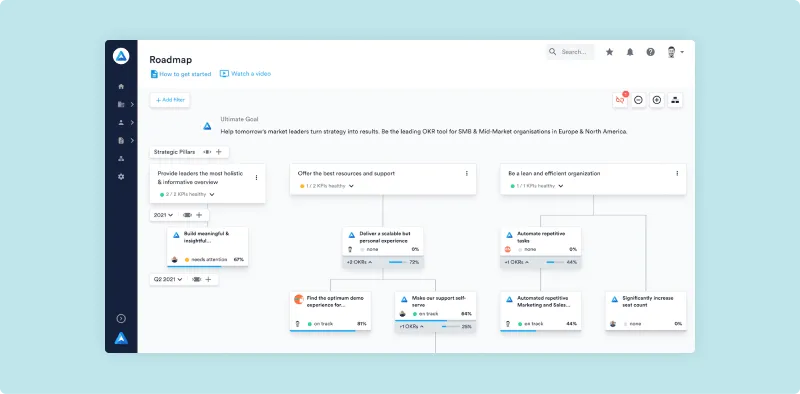800x394 pixels.
Task: Open the user profile avatar menu
Action: click(x=675, y=52)
